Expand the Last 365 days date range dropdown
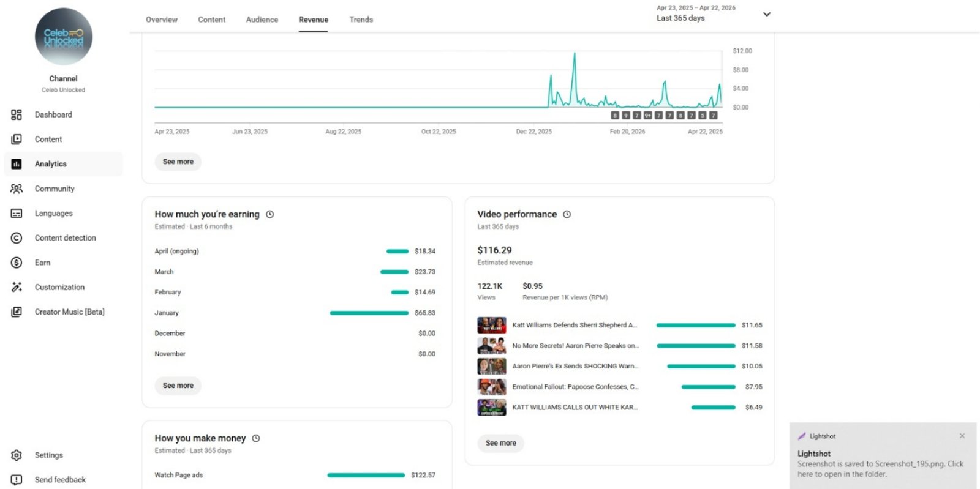 point(766,14)
